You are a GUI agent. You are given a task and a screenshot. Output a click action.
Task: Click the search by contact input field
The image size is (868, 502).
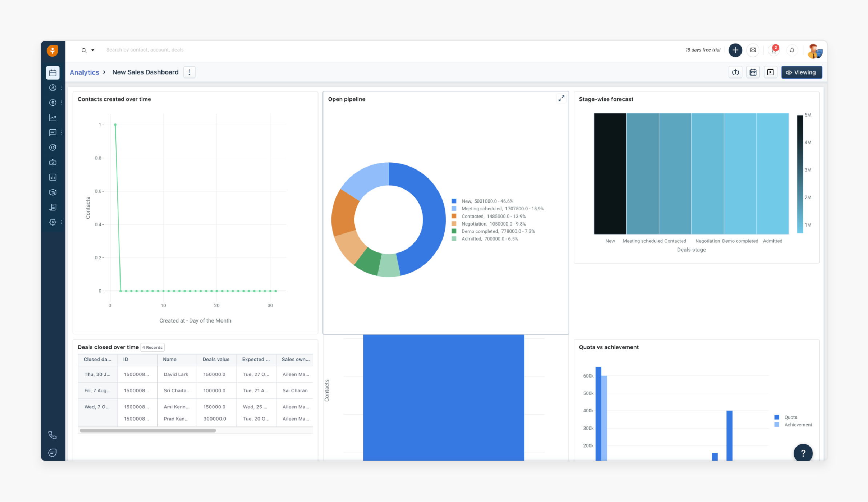145,50
